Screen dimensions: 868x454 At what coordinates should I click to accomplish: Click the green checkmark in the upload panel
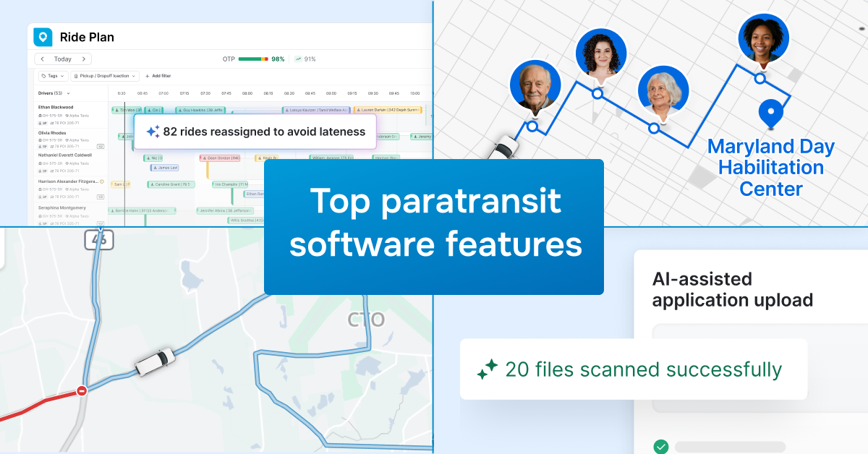[x=661, y=447]
